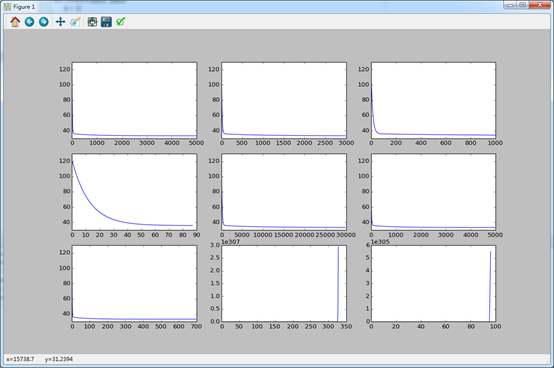Open Configure subplots dialog
Screen dimensions: 554x368
pyautogui.click(x=92, y=22)
